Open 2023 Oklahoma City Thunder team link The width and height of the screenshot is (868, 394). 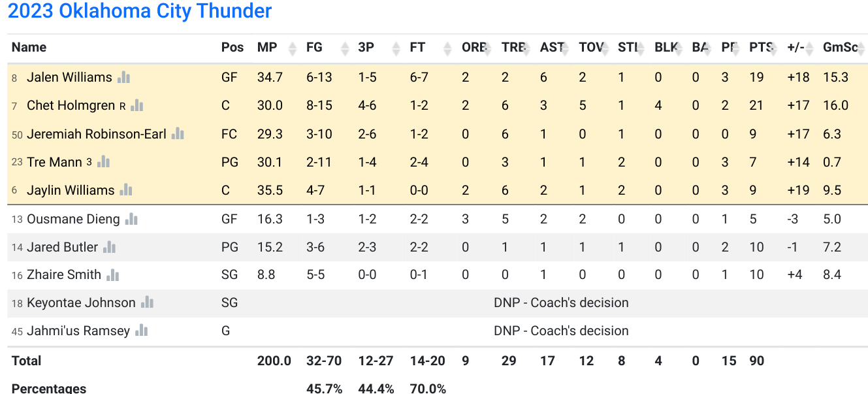pos(140,11)
